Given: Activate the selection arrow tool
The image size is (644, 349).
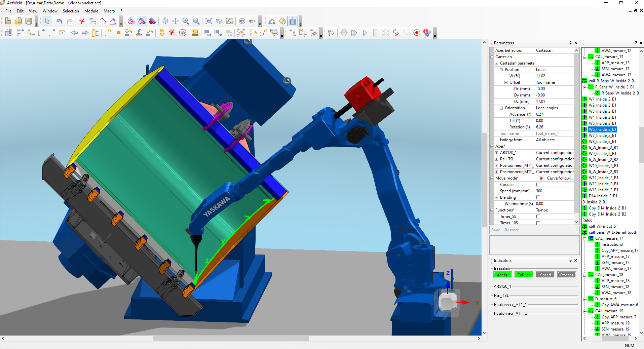Looking at the screenshot, I should 47,21.
